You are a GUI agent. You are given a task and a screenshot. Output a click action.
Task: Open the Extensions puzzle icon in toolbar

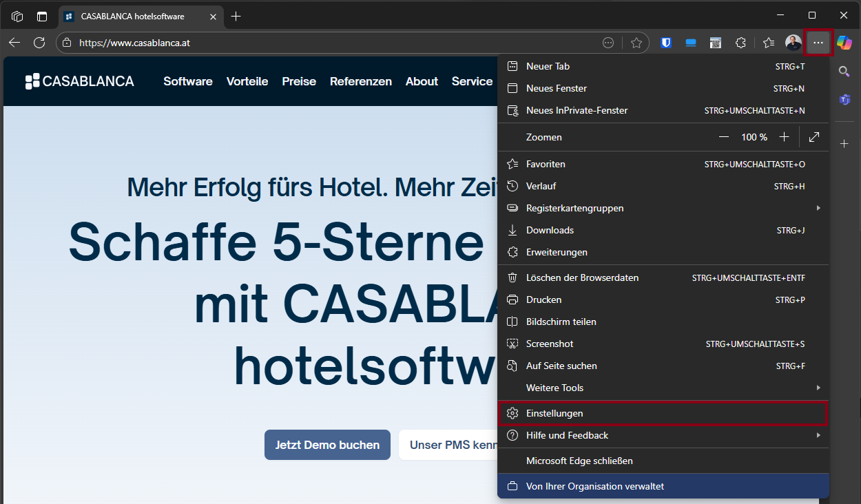pos(740,43)
